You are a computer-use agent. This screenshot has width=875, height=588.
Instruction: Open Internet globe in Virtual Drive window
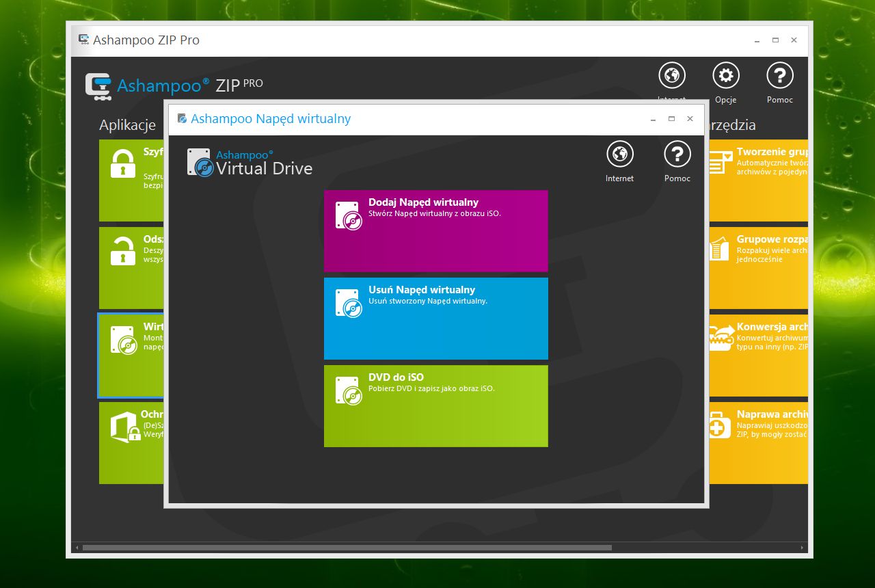[620, 155]
